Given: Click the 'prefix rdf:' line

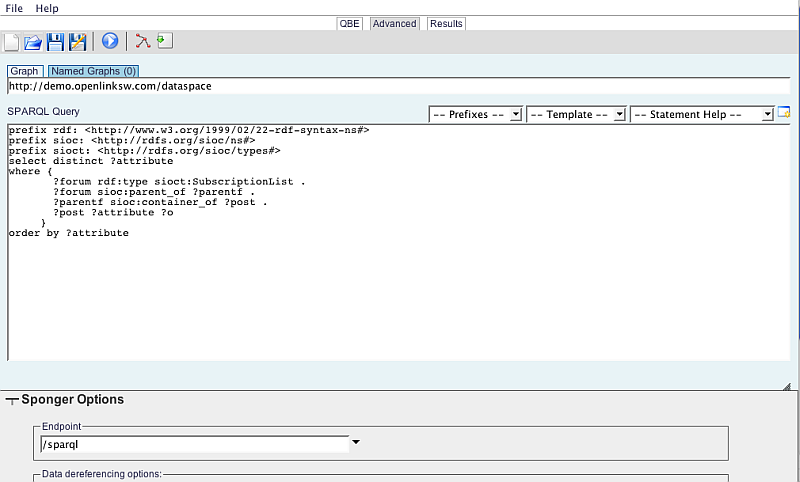Looking at the screenshot, I should [x=189, y=130].
